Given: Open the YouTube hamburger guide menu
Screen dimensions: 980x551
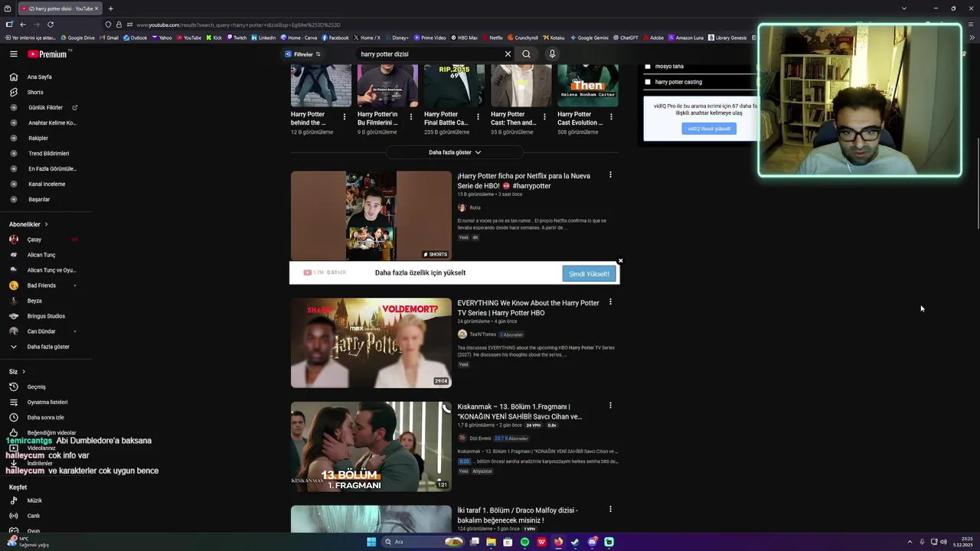Looking at the screenshot, I should click(x=13, y=54).
